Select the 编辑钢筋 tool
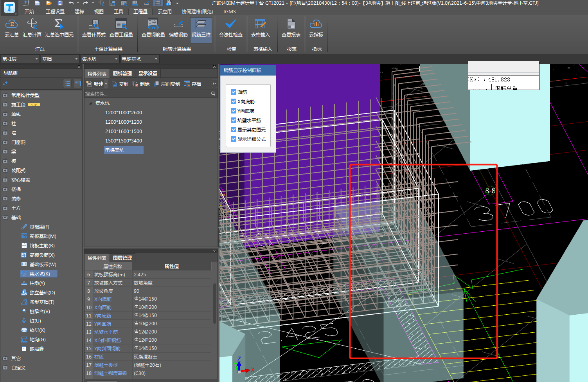588x382 pixels. pos(178,28)
